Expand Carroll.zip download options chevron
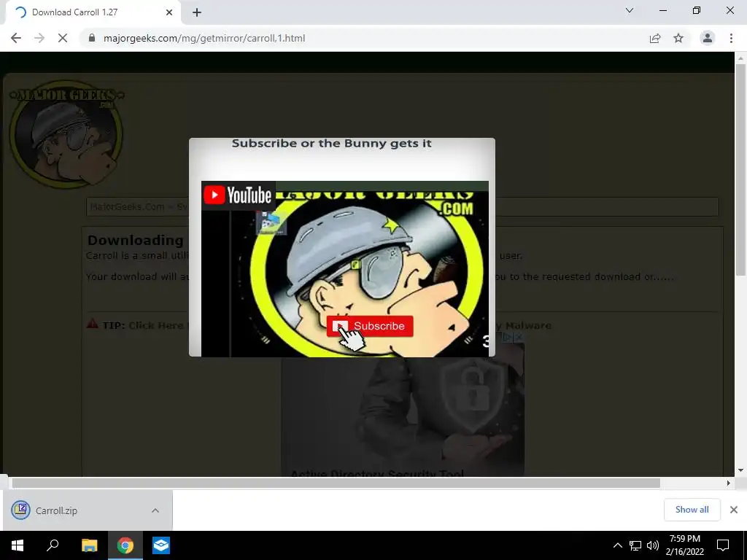 tap(155, 510)
